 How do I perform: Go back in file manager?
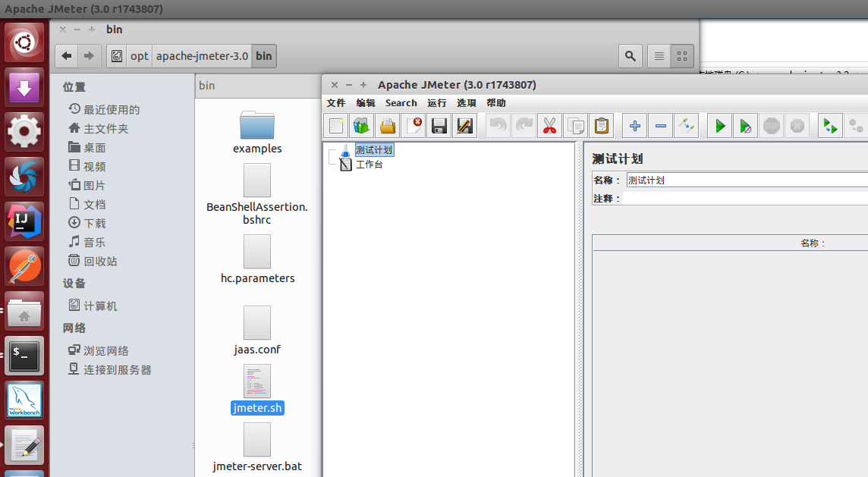[67, 56]
